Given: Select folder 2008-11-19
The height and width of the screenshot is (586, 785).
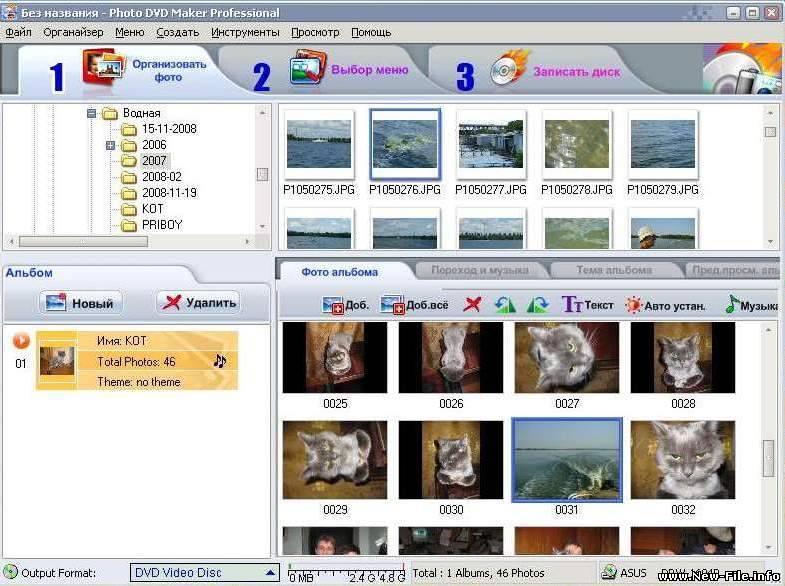Looking at the screenshot, I should coord(169,193).
